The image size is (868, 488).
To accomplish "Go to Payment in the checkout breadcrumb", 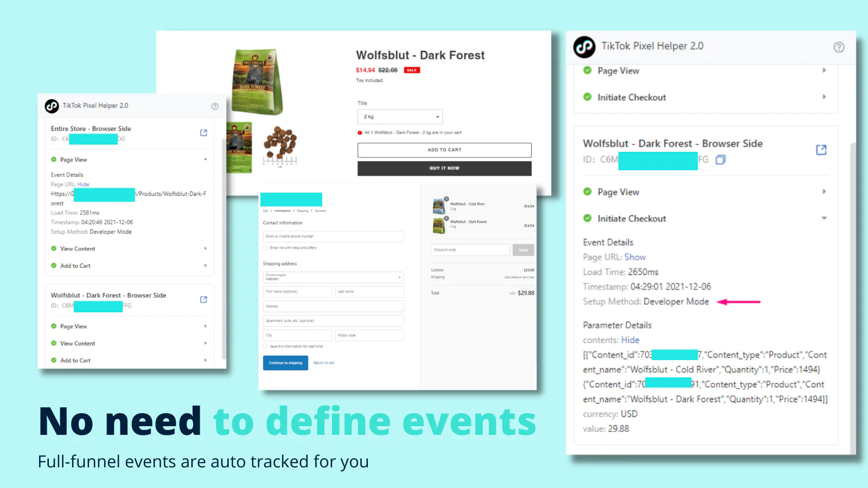I will click(321, 211).
